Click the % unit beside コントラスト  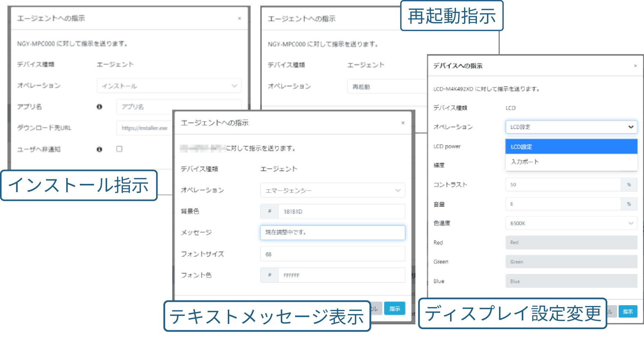coord(629,185)
